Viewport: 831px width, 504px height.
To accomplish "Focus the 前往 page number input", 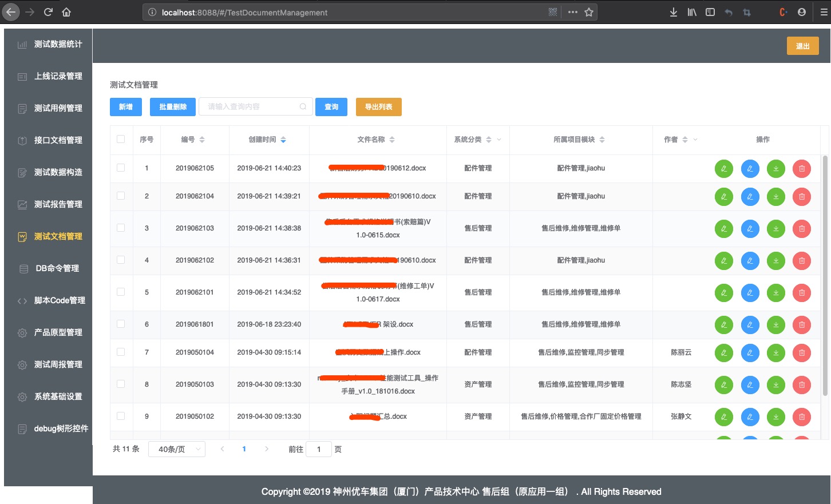I will [319, 449].
